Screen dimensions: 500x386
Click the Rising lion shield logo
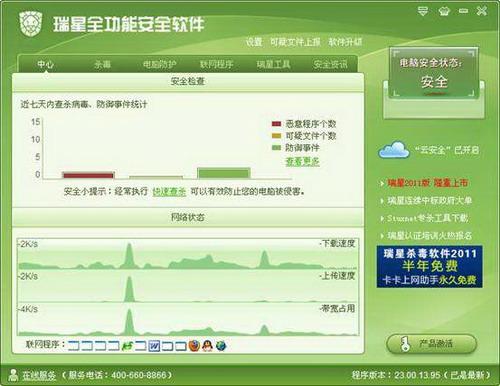click(x=31, y=24)
